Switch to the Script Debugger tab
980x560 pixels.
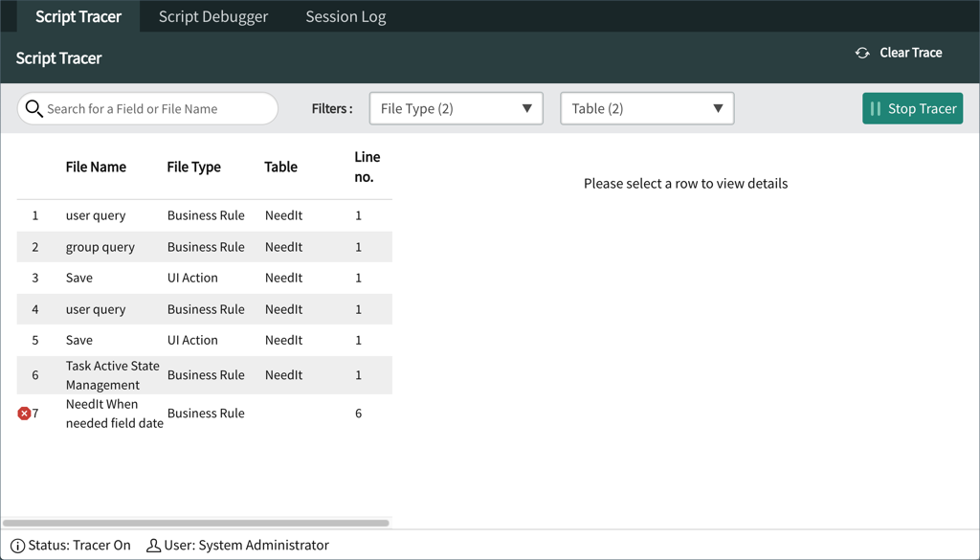click(212, 15)
